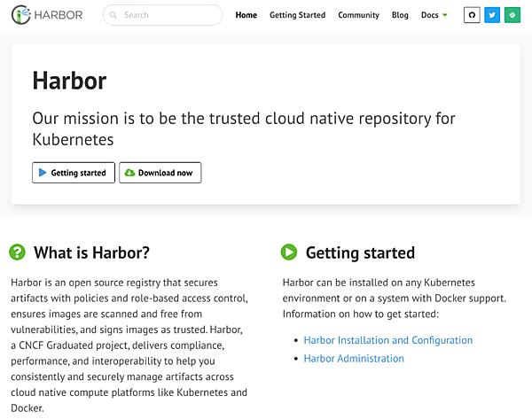532x419 pixels.
Task: Follow the Harbor Administration link
Action: coord(353,359)
